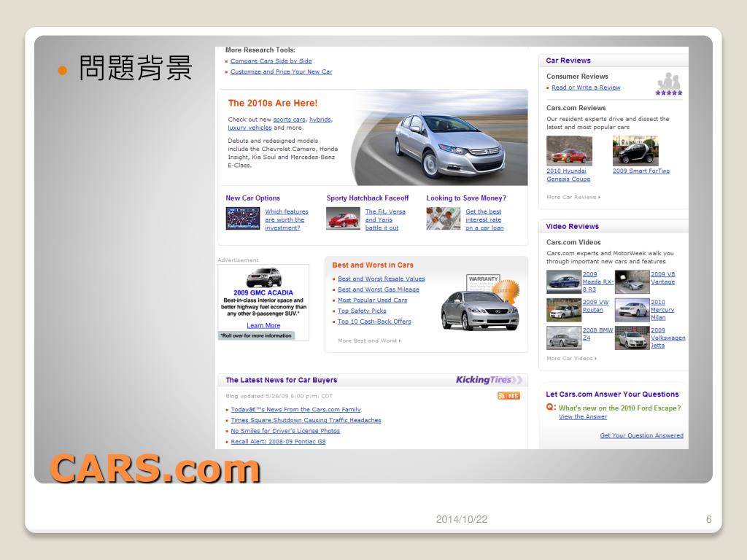The width and height of the screenshot is (747, 560).
Task: Click the 2010 Hyundai Genesis Coupe photo
Action: [x=569, y=150]
